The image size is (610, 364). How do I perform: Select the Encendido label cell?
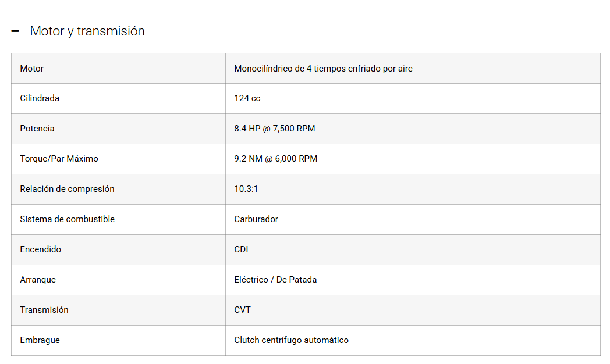click(41, 249)
